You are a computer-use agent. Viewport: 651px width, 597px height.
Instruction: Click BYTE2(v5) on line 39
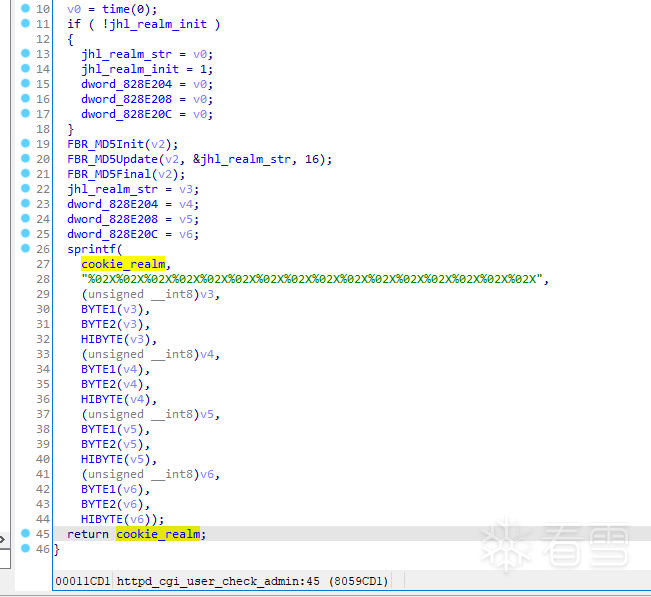point(112,444)
